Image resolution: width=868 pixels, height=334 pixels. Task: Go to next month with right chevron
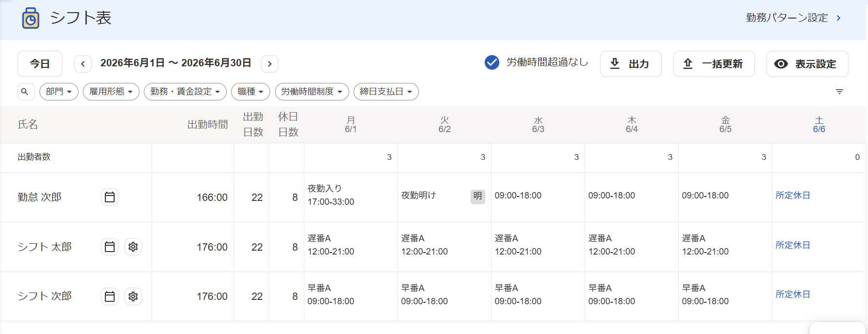pyautogui.click(x=270, y=64)
